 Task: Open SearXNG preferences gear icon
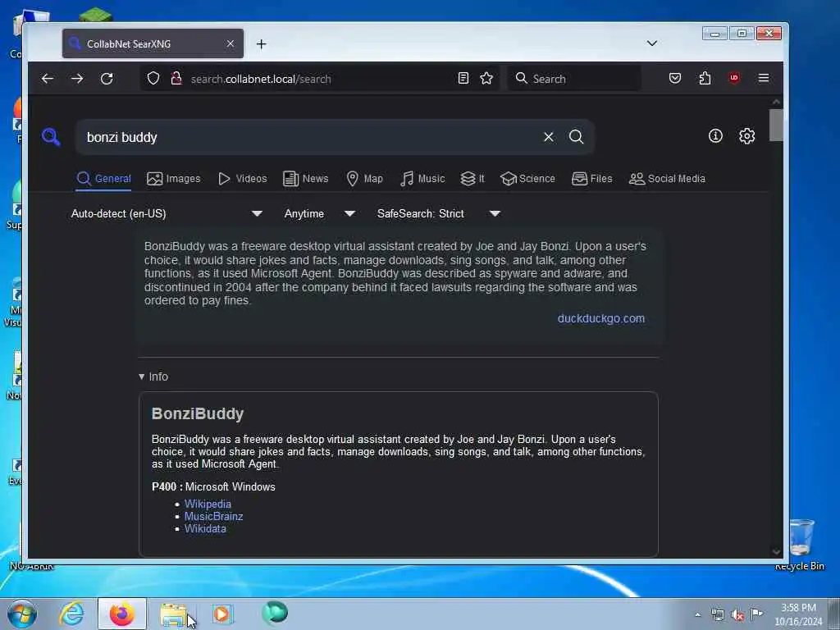pos(746,136)
